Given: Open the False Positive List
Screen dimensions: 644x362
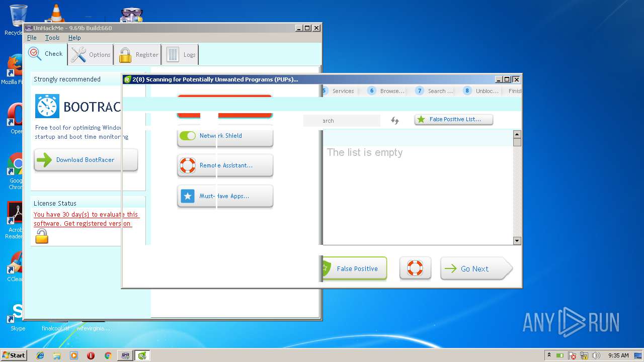Looking at the screenshot, I should tap(454, 120).
